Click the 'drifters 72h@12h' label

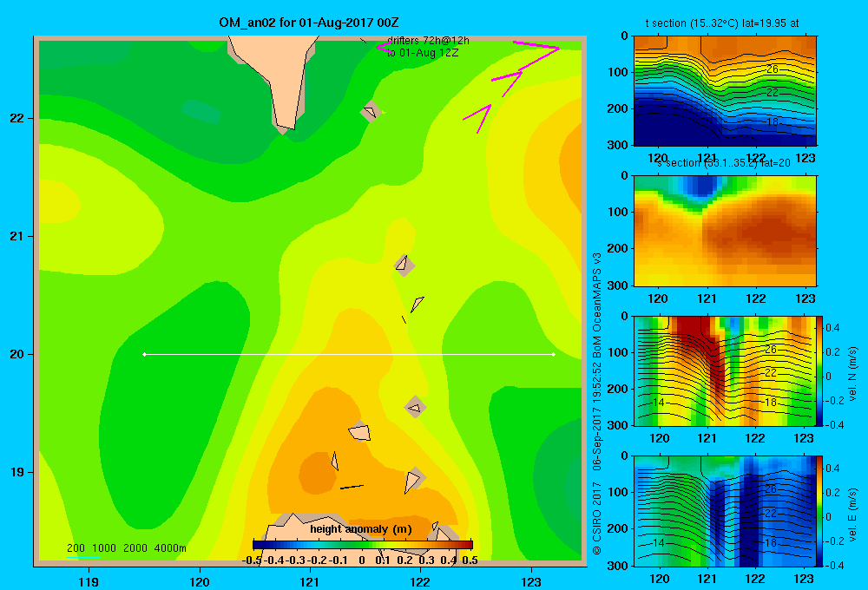pyautogui.click(x=428, y=41)
